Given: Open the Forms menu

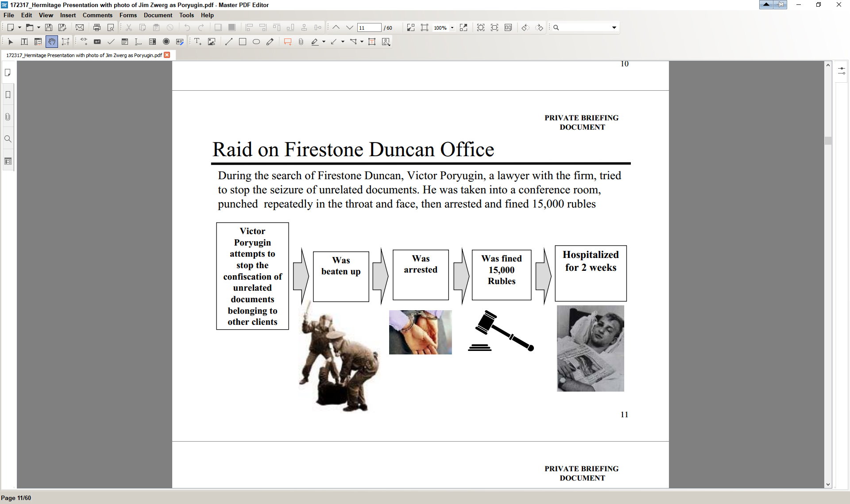Looking at the screenshot, I should point(128,15).
